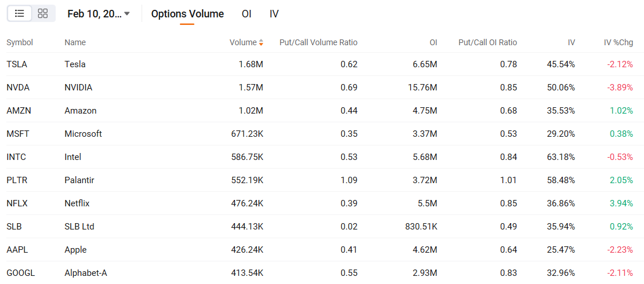Click the SLB Ltd company name
Image resolution: width=644 pixels, height=284 pixels.
tap(79, 227)
